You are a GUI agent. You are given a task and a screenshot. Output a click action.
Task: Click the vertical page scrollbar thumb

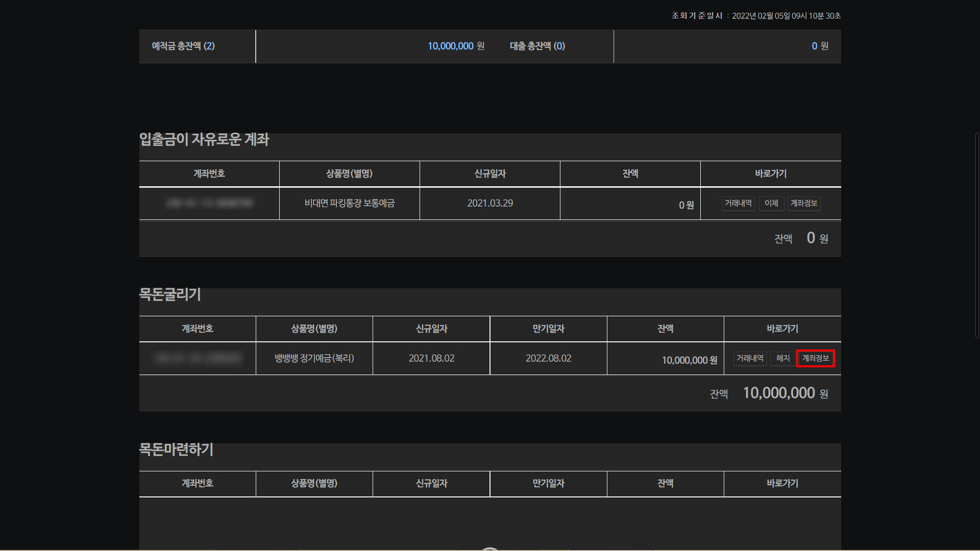[x=976, y=235]
